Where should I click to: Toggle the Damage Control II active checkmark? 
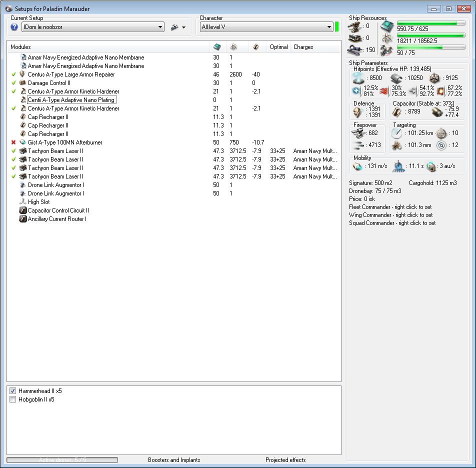coord(13,83)
